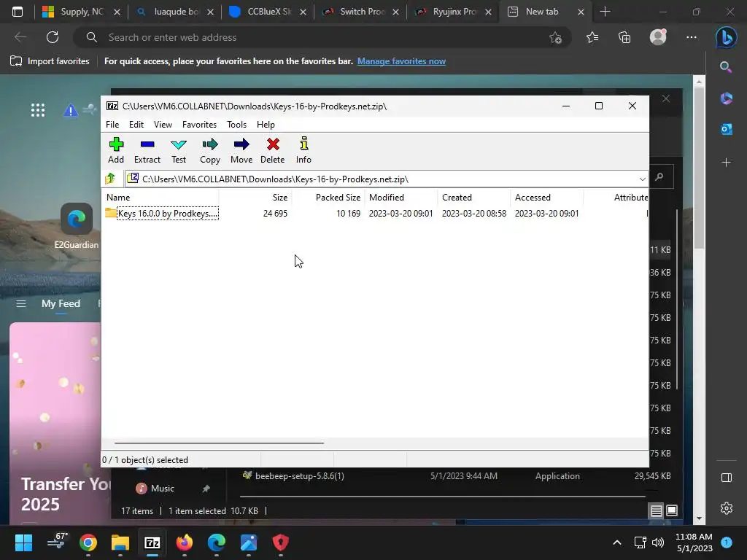Image resolution: width=747 pixels, height=560 pixels.
Task: Open the File menu in 7-Zip
Action: [112, 124]
